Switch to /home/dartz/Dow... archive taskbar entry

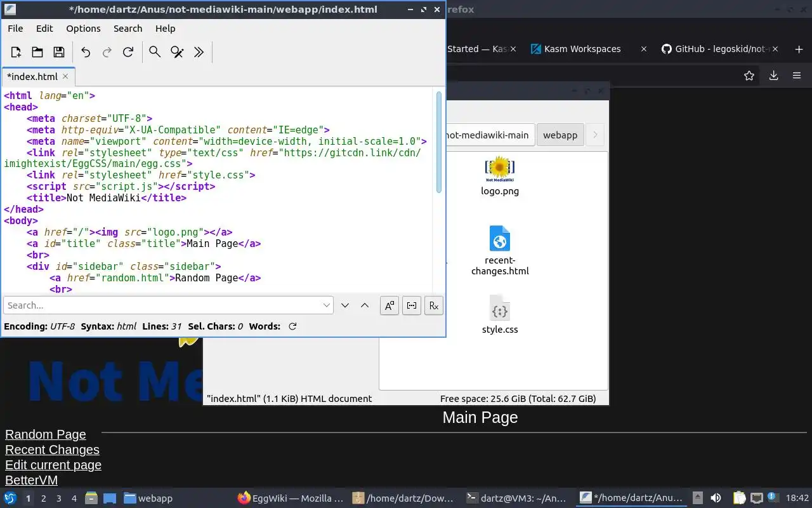point(404,498)
